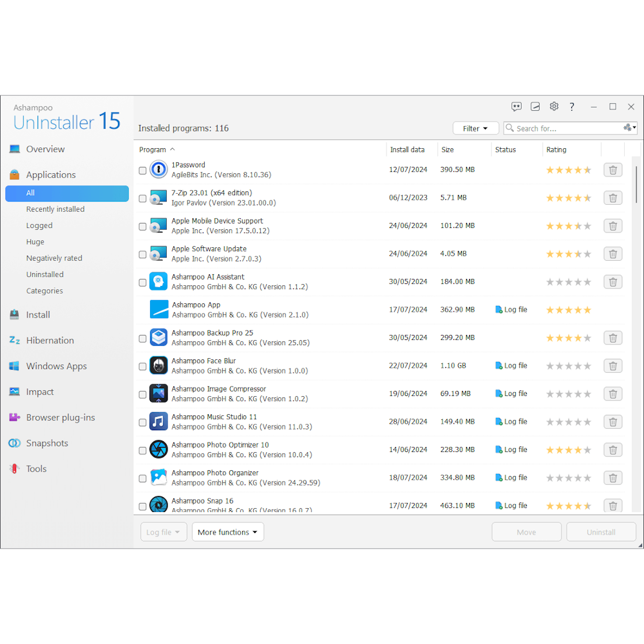644x644 pixels.
Task: Click trash icon for Ashampoo Music Studio 11
Action: coord(613,422)
